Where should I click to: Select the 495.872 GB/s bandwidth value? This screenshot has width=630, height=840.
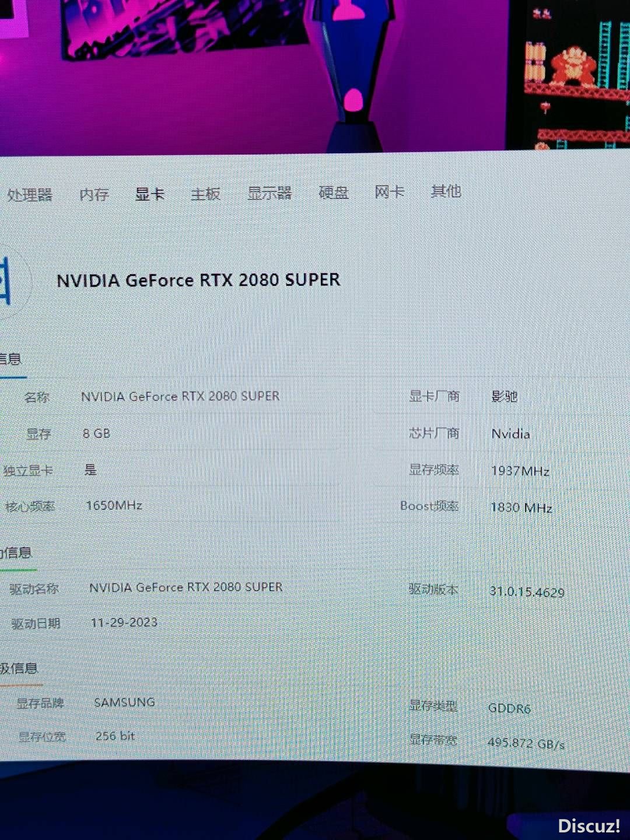(x=526, y=744)
